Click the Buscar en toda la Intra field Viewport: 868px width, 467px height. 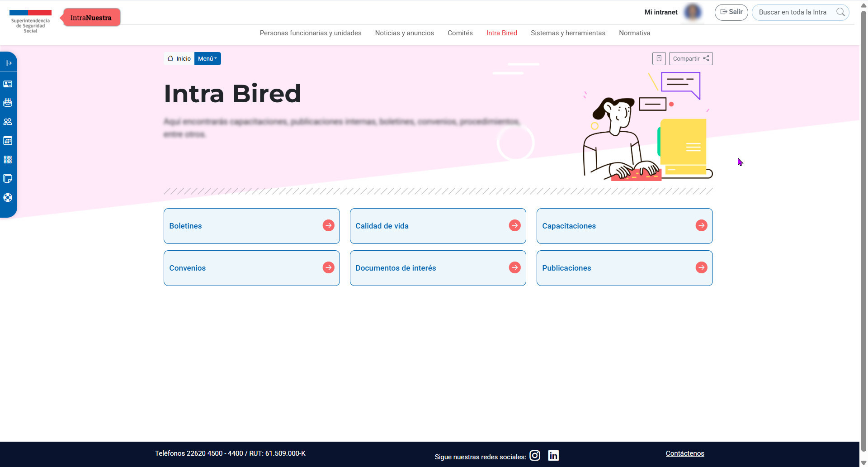pos(793,12)
